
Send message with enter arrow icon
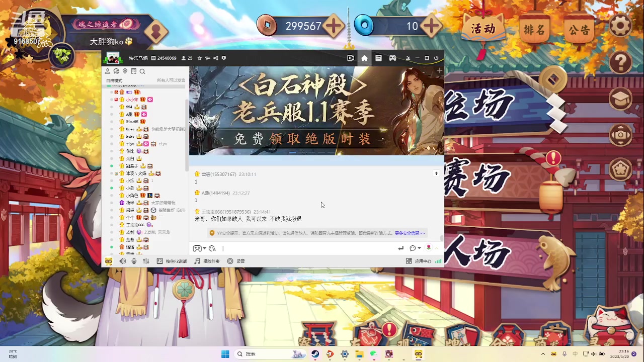(x=401, y=248)
